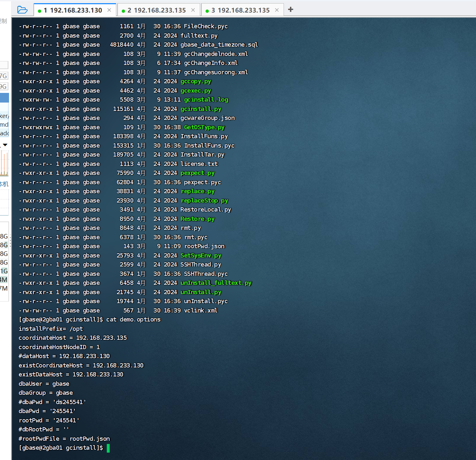Click the existCoordinateHost line
Image resolution: width=476 pixels, height=460 pixels.
pos(81,365)
